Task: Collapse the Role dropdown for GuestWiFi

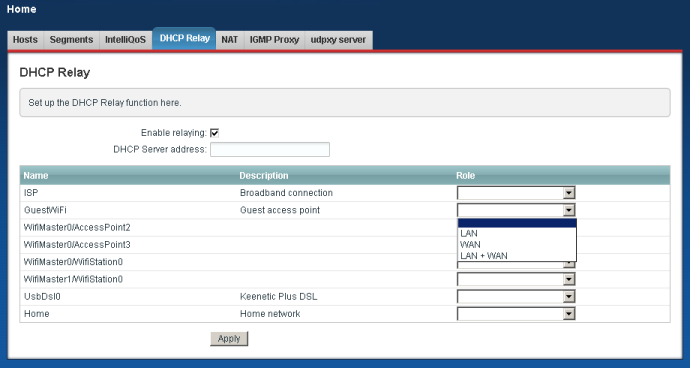Action: [516, 210]
